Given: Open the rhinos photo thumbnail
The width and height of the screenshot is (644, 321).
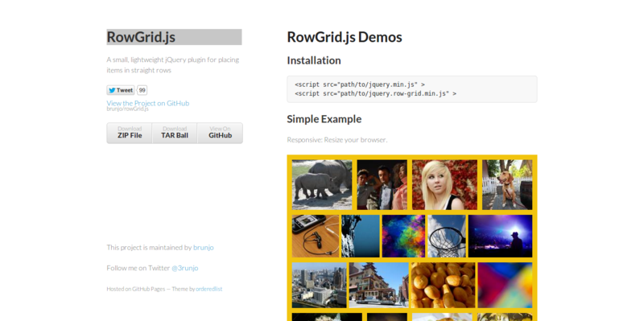Looking at the screenshot, I should click(322, 185).
